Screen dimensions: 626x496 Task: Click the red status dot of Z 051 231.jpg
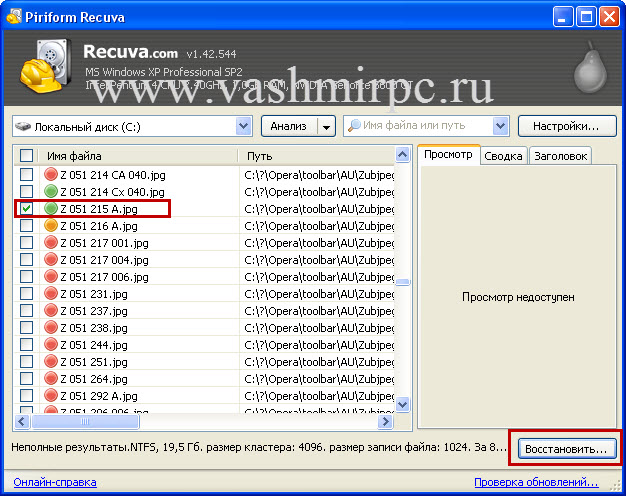[51, 294]
